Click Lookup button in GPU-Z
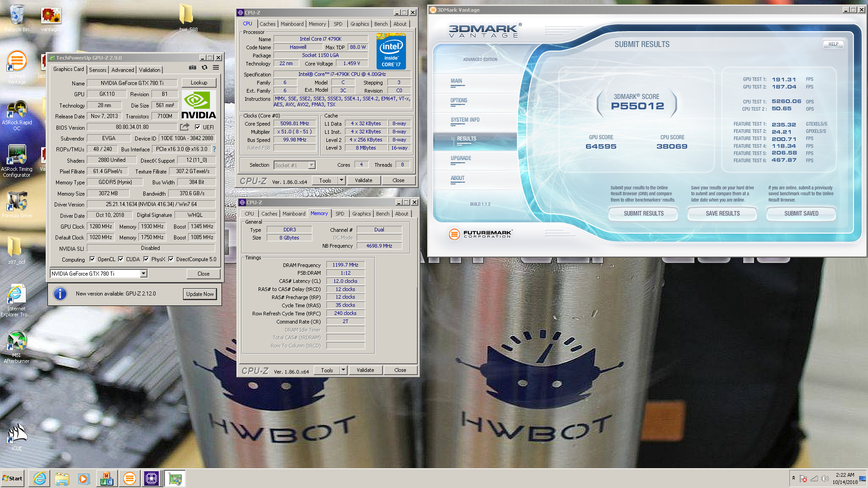 (199, 83)
